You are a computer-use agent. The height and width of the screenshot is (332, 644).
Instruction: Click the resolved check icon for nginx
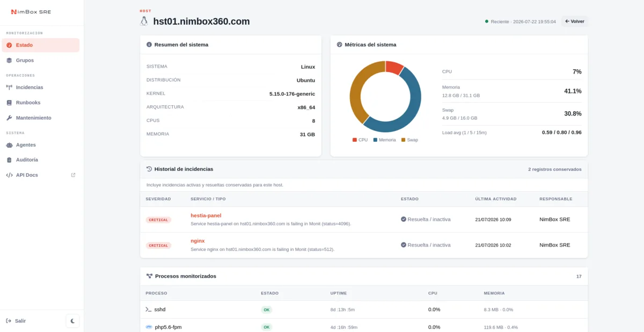(404, 245)
